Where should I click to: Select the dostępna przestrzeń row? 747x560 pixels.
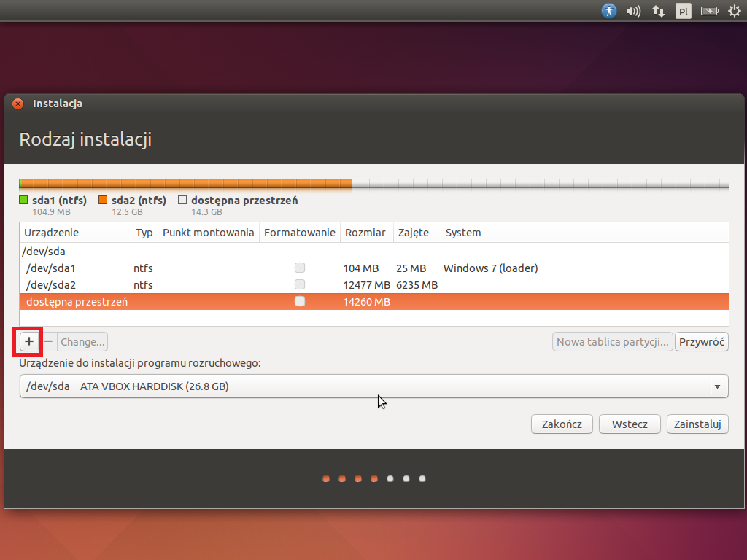click(x=374, y=301)
